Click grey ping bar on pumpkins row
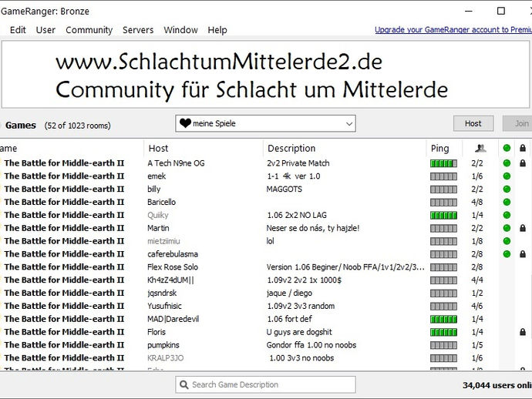This screenshot has height=399, width=532. [443, 345]
